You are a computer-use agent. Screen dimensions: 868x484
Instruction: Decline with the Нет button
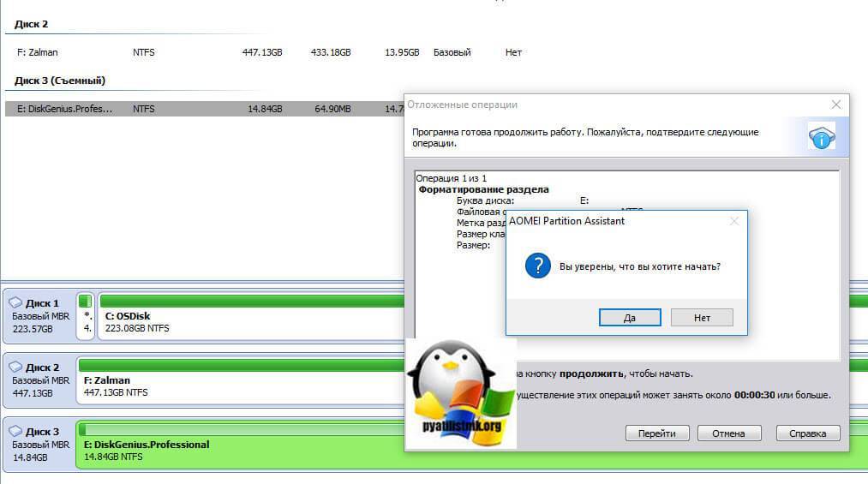click(702, 318)
